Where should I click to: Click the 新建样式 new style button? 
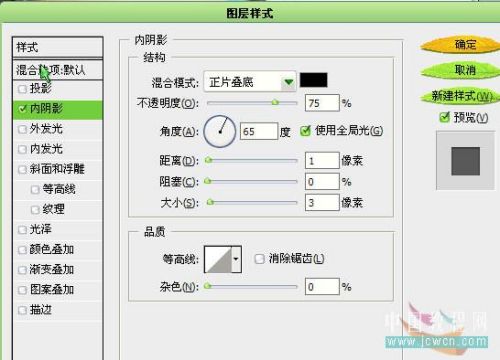[x=461, y=96]
